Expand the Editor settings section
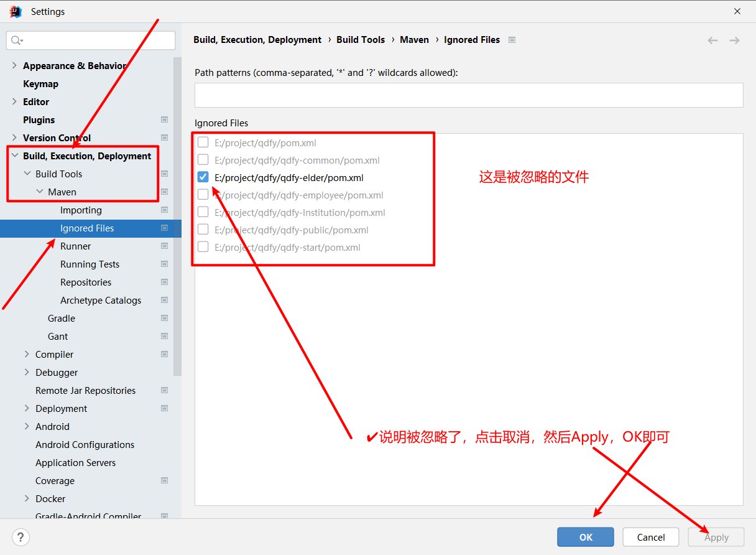Image resolution: width=756 pixels, height=555 pixels. pos(14,101)
